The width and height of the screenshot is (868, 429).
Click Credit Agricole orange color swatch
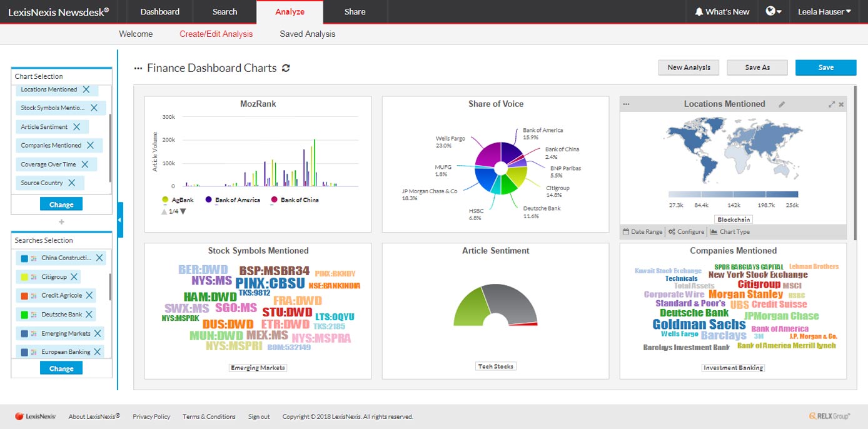click(24, 296)
